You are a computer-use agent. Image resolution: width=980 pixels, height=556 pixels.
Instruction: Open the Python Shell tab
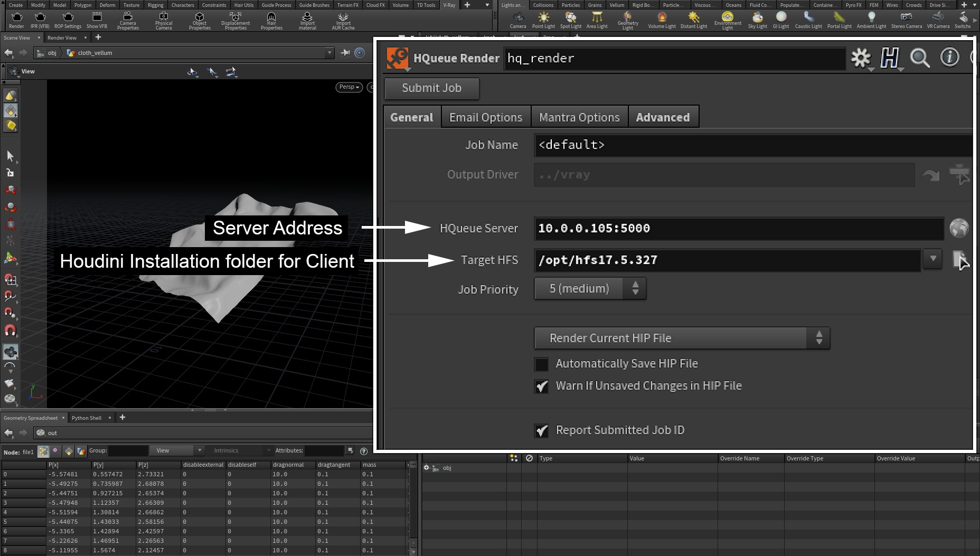(x=87, y=418)
